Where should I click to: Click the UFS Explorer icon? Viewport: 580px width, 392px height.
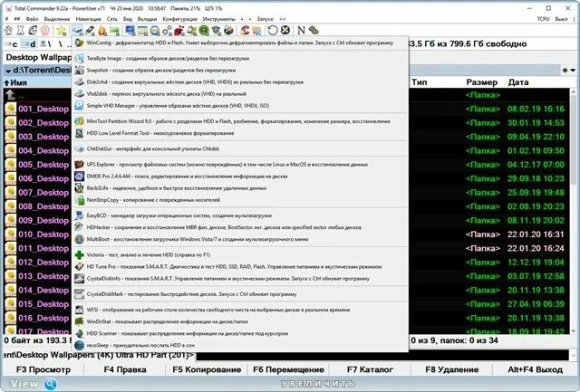(79, 165)
